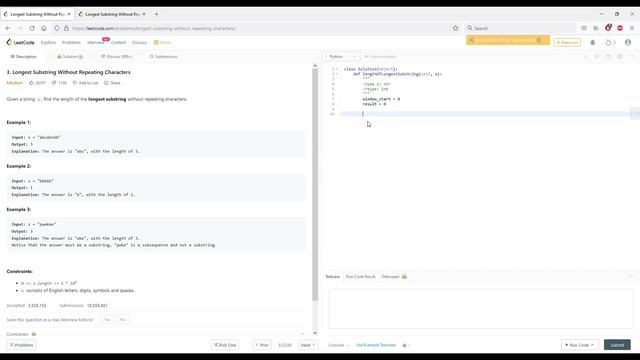This screenshot has height=360, width=640.
Task: Click Add to List
Action: 85,83
